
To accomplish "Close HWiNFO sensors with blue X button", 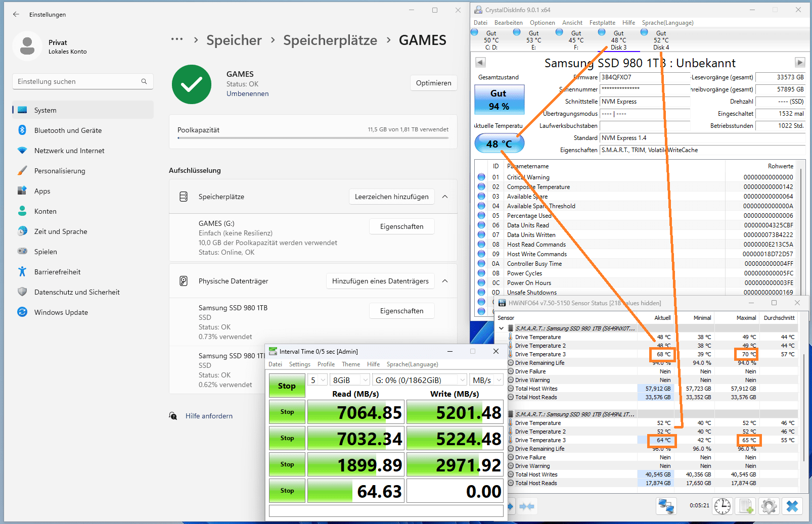I will (x=792, y=506).
